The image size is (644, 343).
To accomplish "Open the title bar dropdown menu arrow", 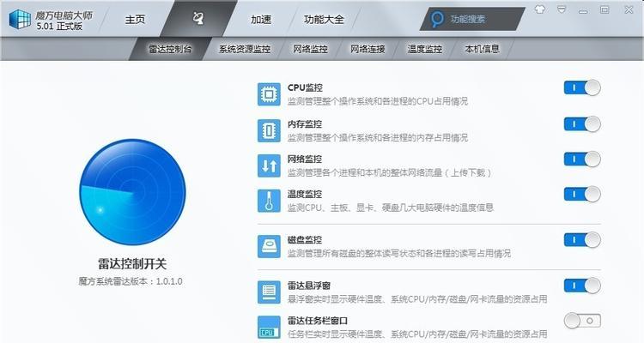I will [x=562, y=9].
